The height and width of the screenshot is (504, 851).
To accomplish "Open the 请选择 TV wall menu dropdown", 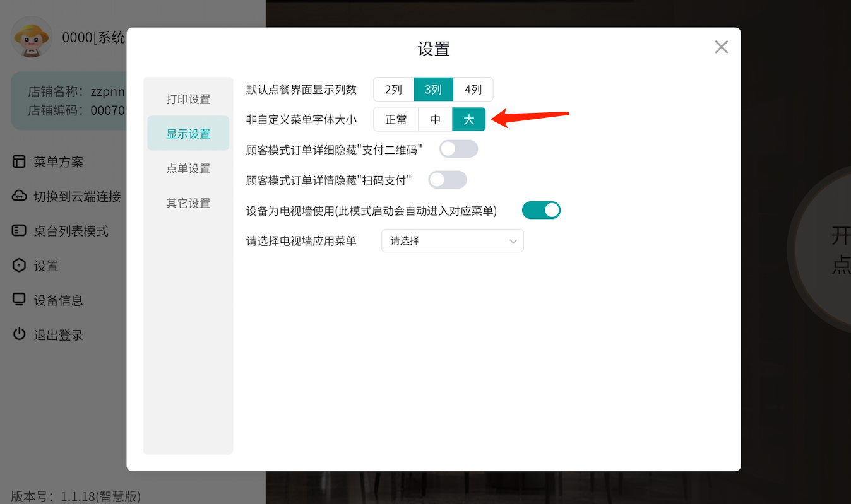I will (x=452, y=240).
